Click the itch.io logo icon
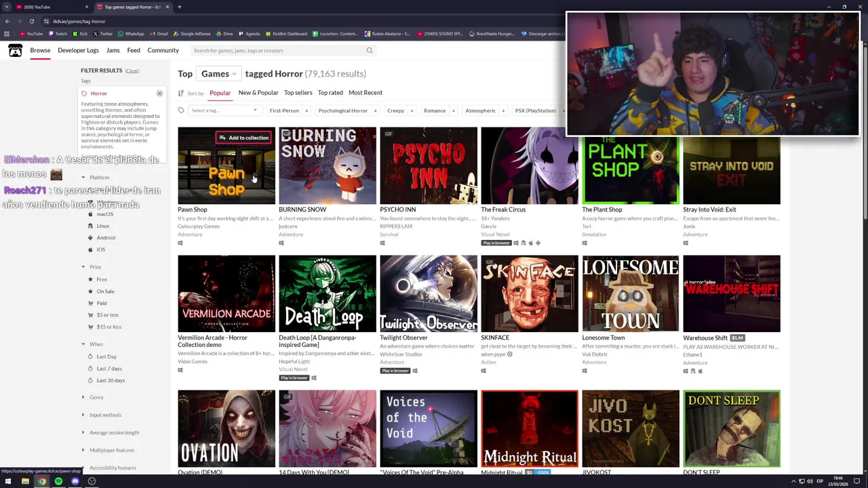868x488 pixels. tap(15, 50)
